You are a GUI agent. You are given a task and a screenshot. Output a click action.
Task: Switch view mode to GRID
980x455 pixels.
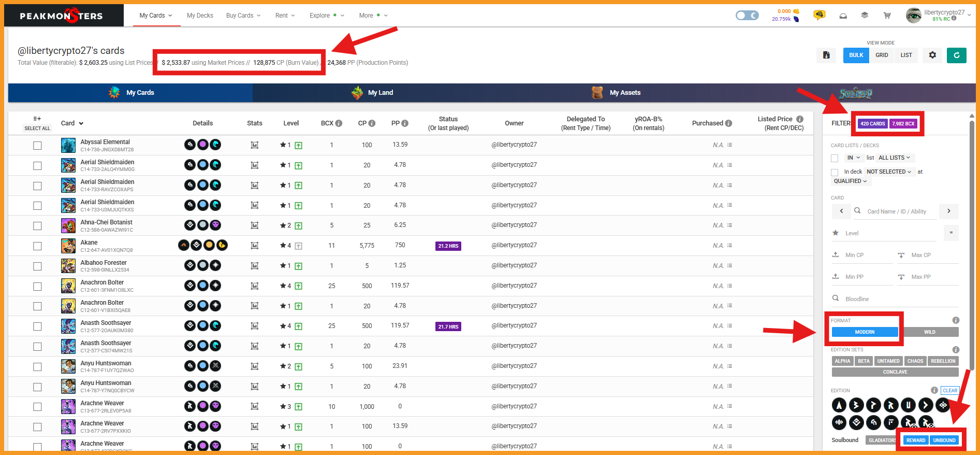tap(882, 55)
